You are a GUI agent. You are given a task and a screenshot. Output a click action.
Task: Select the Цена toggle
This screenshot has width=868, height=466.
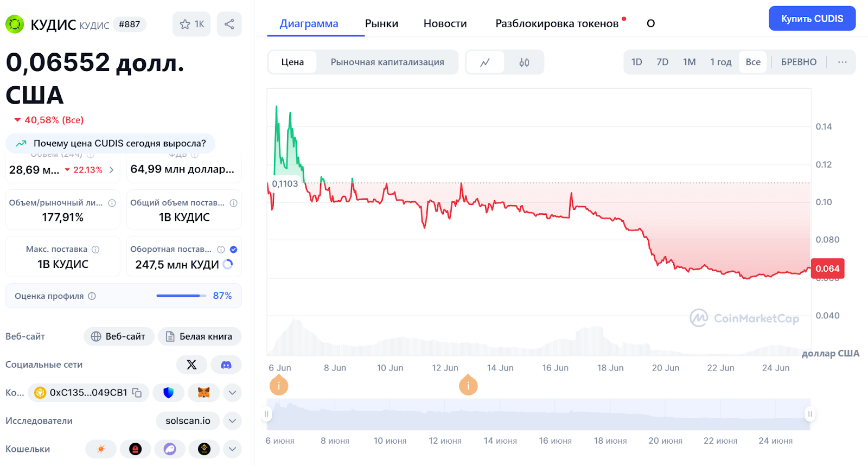(x=292, y=62)
